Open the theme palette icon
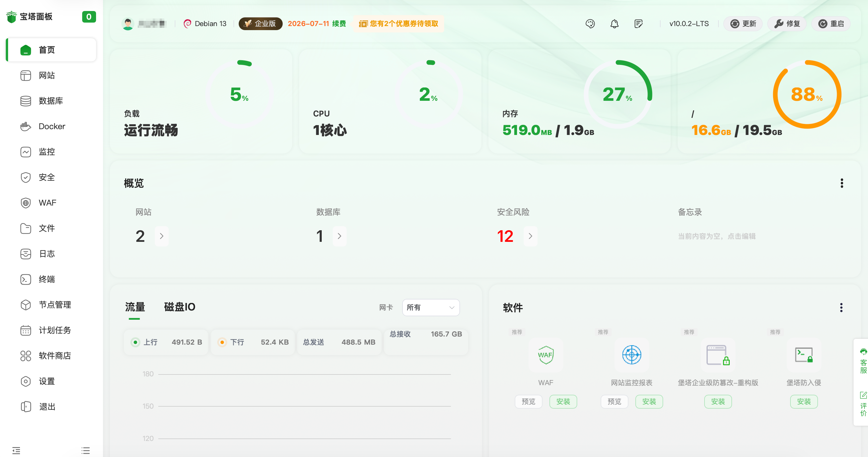 tap(590, 24)
